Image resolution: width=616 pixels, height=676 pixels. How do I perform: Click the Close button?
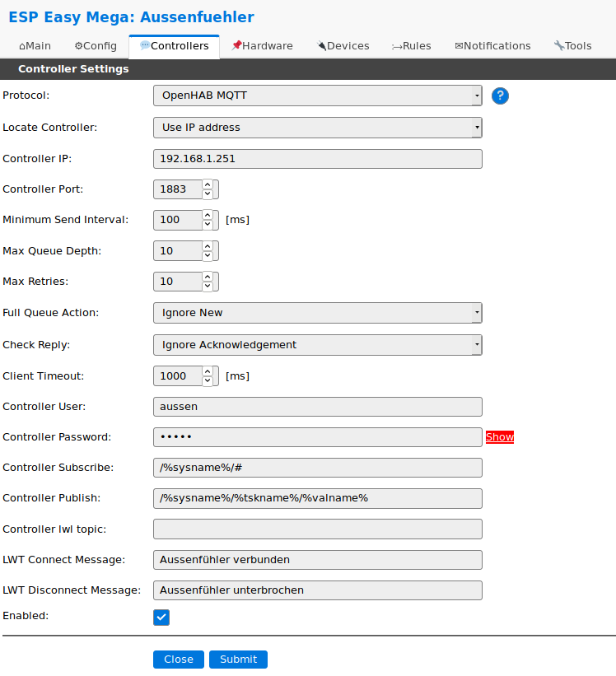click(x=179, y=660)
